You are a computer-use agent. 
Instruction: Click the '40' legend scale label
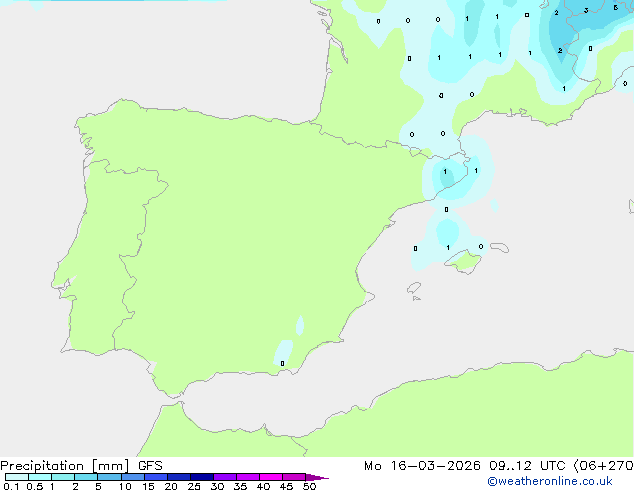pyautogui.click(x=263, y=486)
